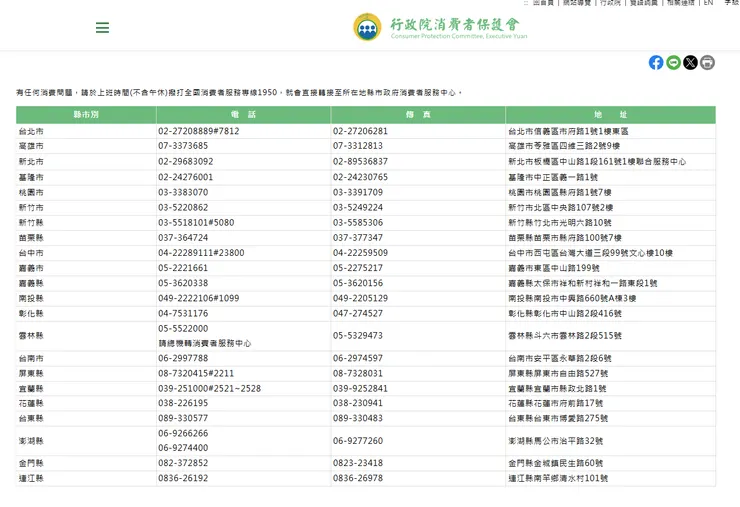Select the 彰化縣 row name

click(31, 313)
